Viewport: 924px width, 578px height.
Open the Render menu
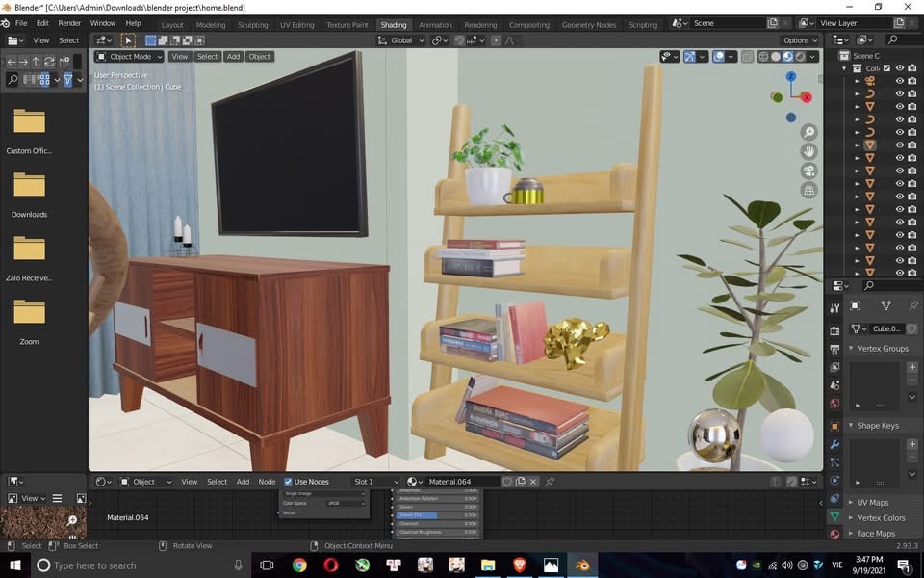(x=69, y=23)
